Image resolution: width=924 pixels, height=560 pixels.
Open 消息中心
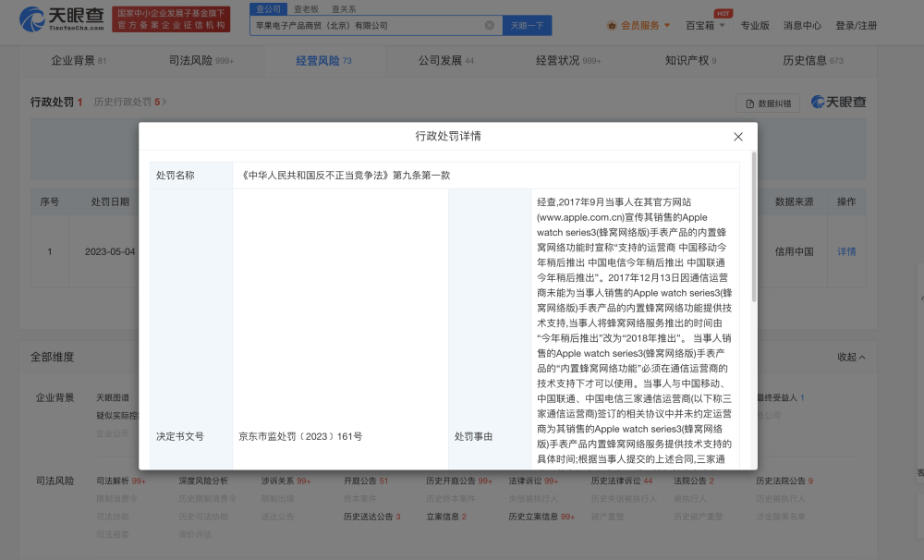coord(802,25)
